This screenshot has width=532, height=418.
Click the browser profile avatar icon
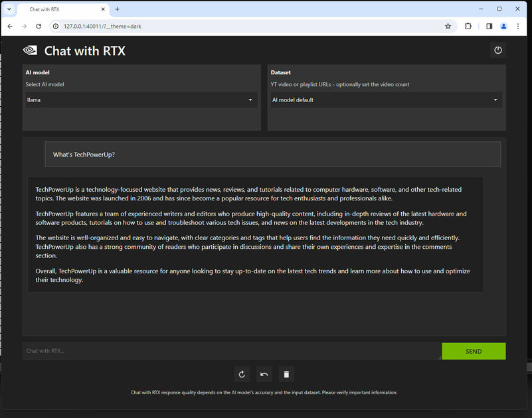(503, 25)
